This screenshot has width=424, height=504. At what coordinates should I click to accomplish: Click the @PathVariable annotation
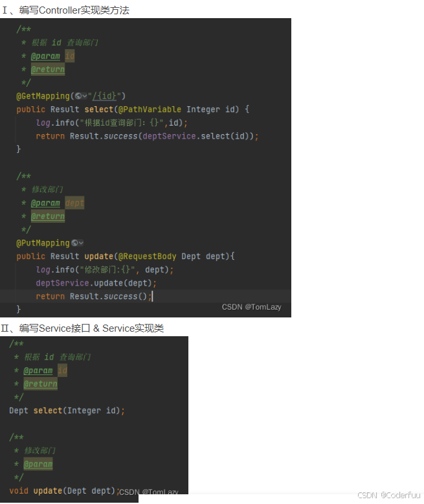150,109
